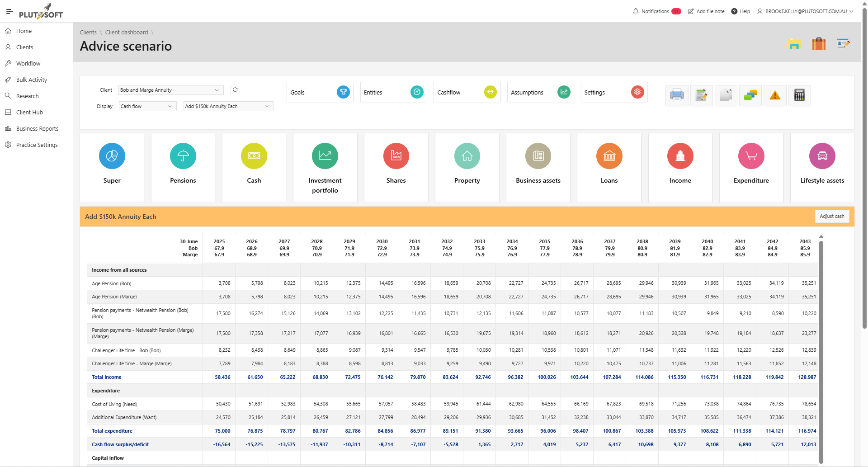This screenshot has width=868, height=467.
Task: Click the orange warning triangle icon
Action: [x=774, y=95]
